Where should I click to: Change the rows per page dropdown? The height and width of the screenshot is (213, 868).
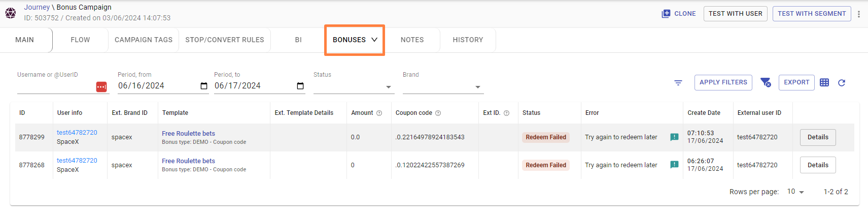(x=795, y=192)
